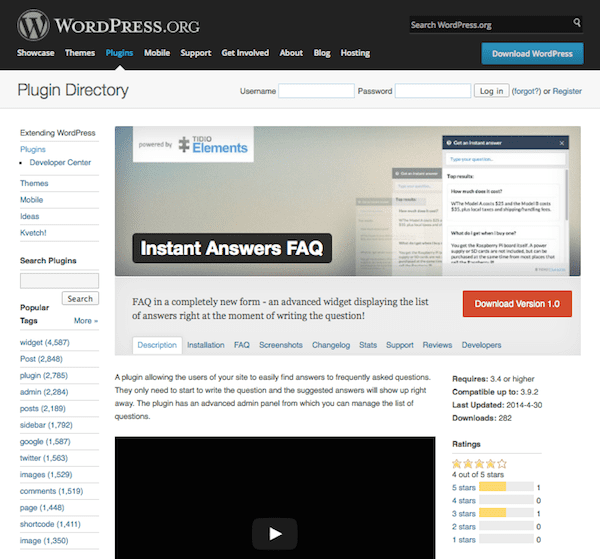The image size is (600, 559).
Task: Click the 3 stars rating link
Action: click(463, 513)
